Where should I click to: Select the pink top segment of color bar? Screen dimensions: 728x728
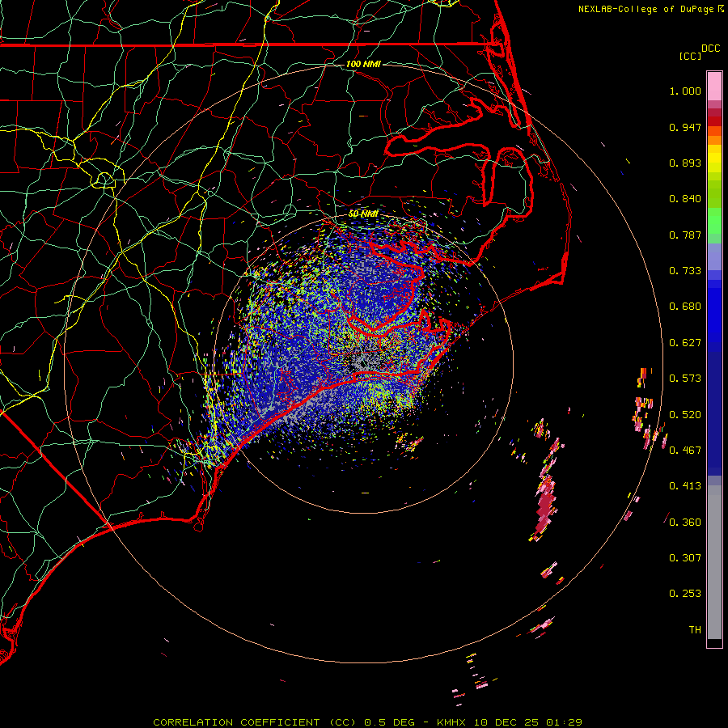point(714,87)
